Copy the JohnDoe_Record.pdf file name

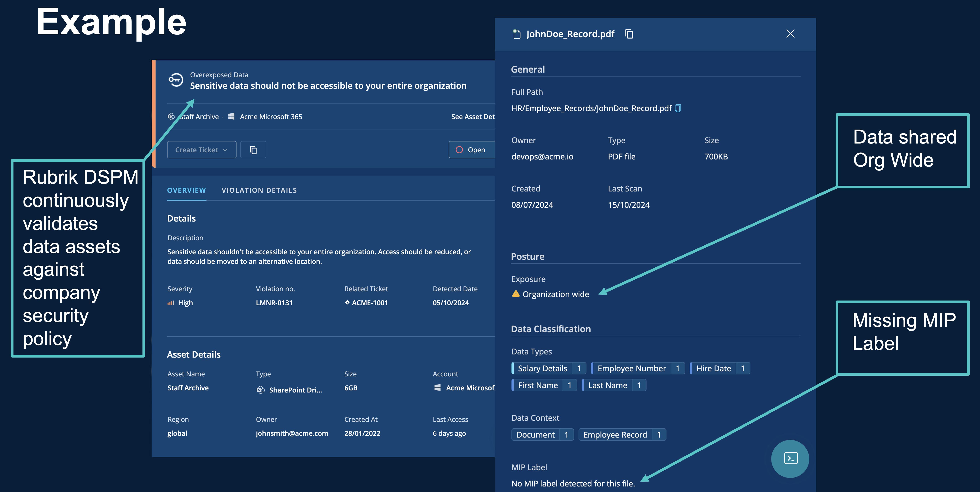tap(629, 34)
